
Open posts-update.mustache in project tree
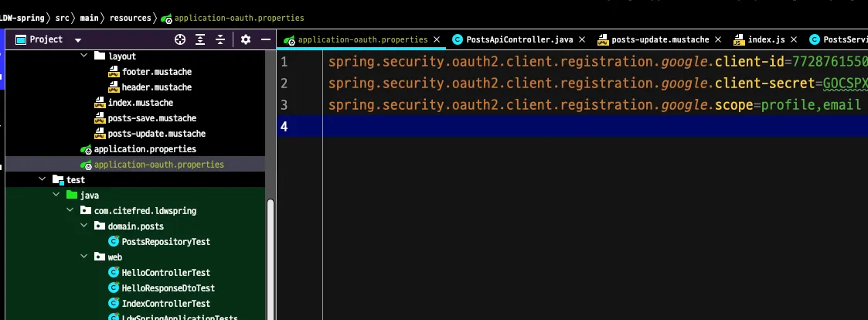click(157, 134)
